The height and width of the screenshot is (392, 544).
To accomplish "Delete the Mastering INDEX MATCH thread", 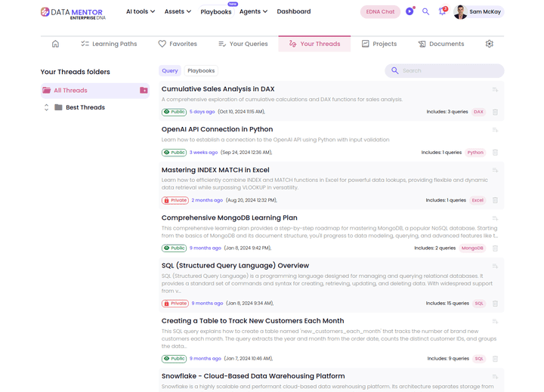I will (496, 200).
